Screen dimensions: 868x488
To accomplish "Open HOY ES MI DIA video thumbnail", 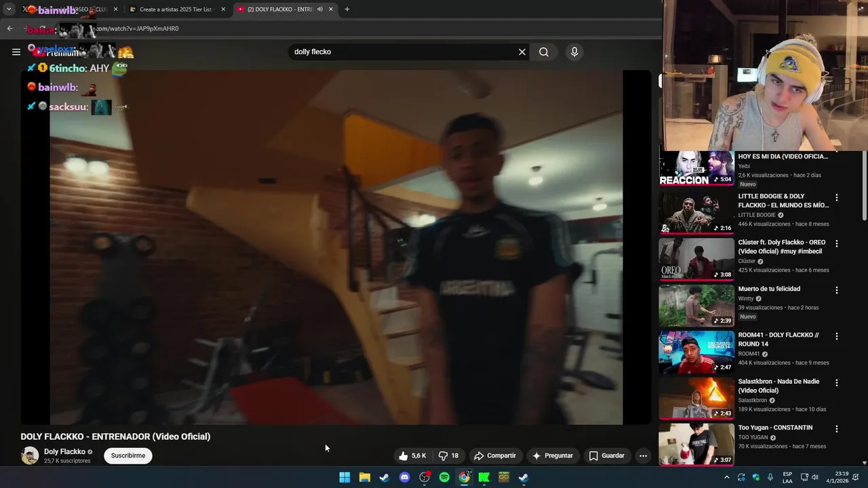I will pos(696,169).
